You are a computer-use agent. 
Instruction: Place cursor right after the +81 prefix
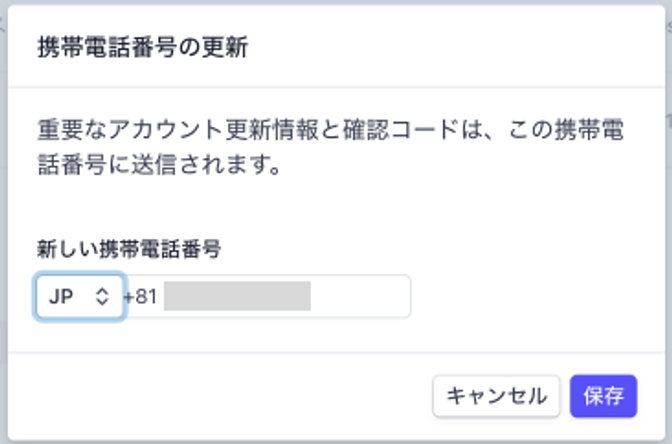pos(161,297)
